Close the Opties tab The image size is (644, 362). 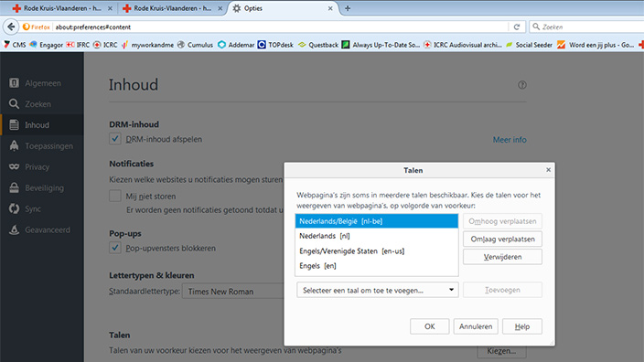tap(330, 8)
